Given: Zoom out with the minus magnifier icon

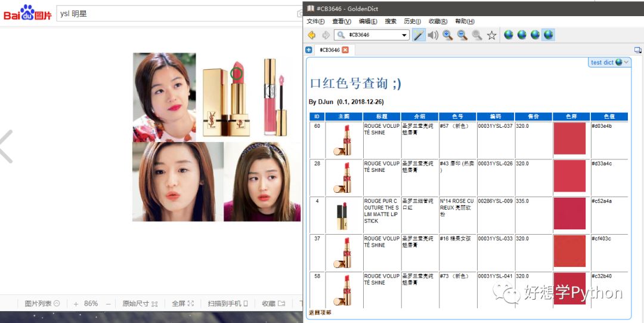Looking at the screenshot, I should point(462,35).
